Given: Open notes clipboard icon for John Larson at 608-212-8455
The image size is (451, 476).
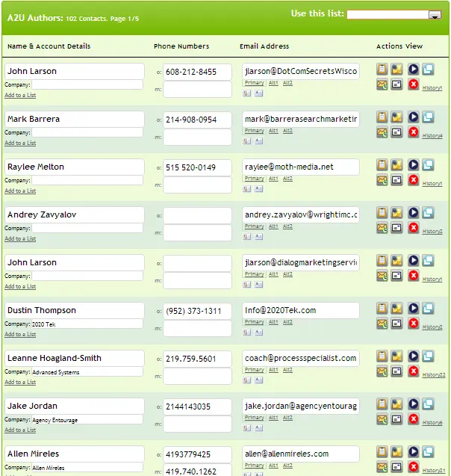Looking at the screenshot, I should click(x=382, y=69).
